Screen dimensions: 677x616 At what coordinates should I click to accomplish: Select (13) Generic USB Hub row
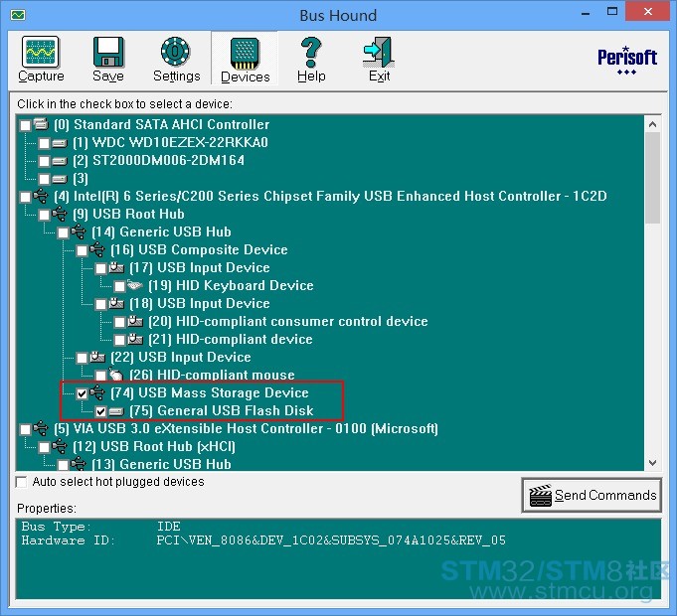(161, 464)
